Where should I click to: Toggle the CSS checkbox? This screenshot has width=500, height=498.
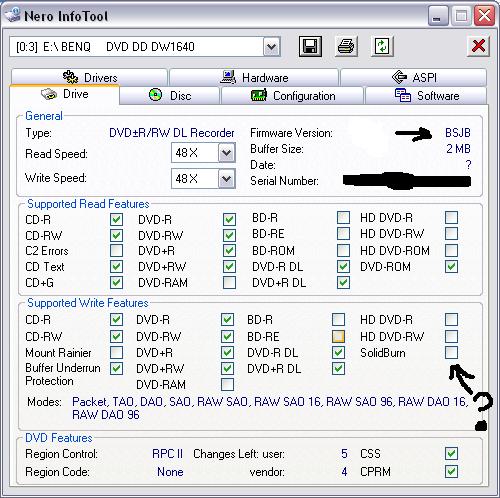point(451,453)
